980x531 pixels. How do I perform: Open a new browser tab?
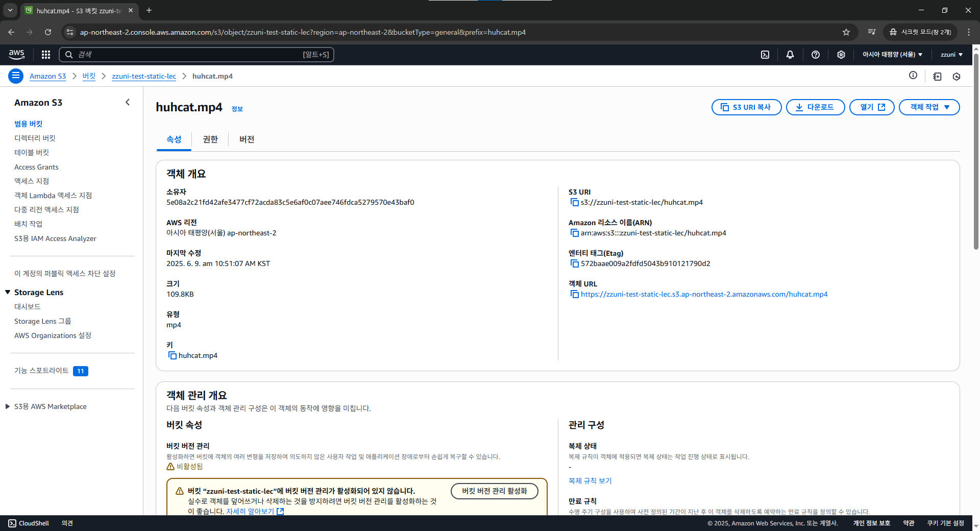coord(149,10)
